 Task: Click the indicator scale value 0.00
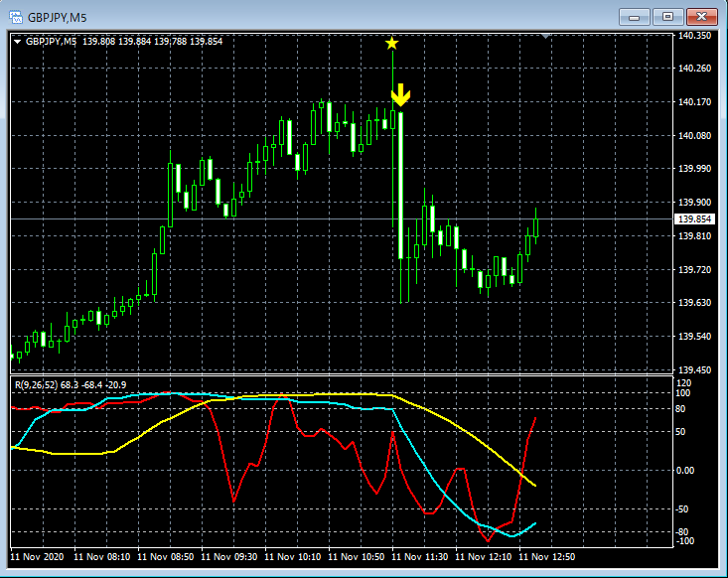[x=685, y=471]
